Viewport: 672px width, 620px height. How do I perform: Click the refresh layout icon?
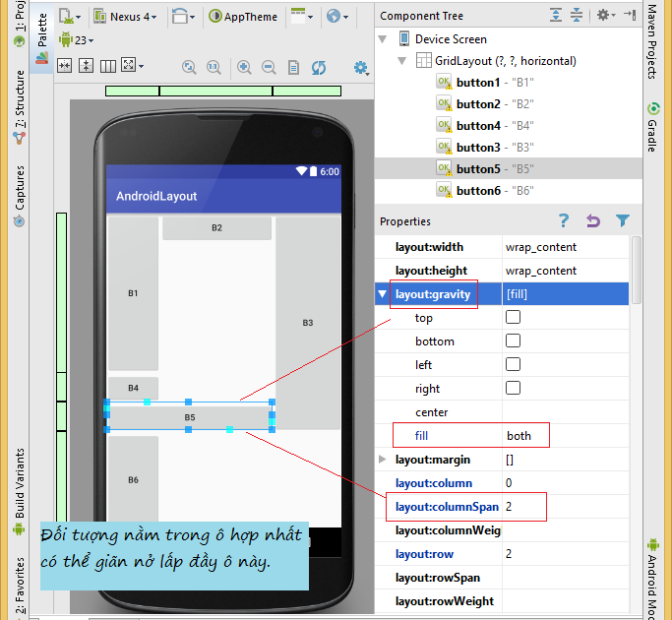[319, 67]
